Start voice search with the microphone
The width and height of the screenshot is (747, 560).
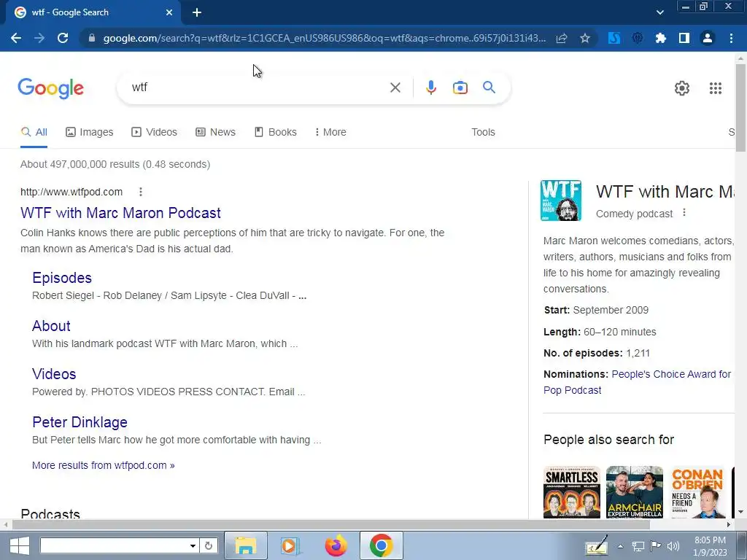point(430,87)
